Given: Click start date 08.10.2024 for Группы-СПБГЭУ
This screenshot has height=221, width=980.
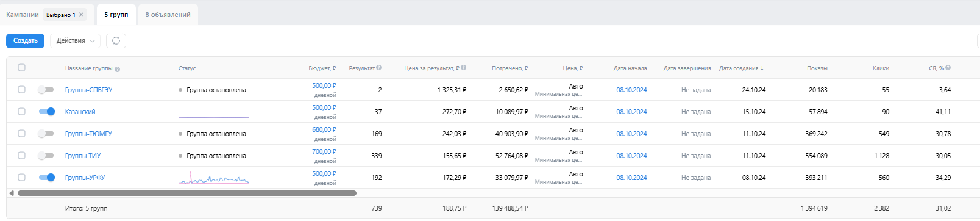Looking at the screenshot, I should click(x=631, y=90).
